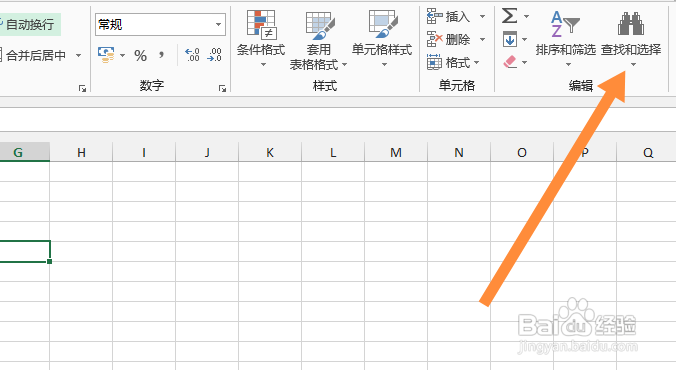Open the 格式 cell format menu
This screenshot has width=676, height=370.
click(454, 63)
